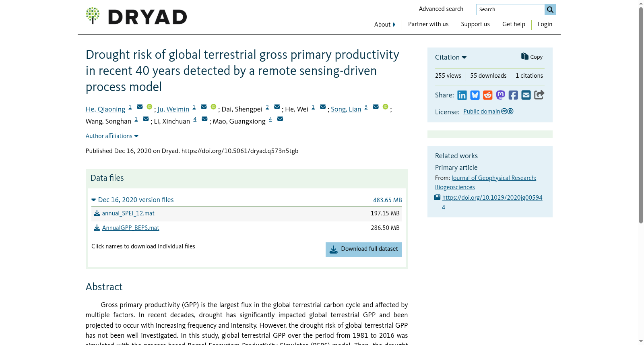Click affiliation footnote 2 by Dai, Shengpei
This screenshot has width=644, height=345.
tap(267, 107)
